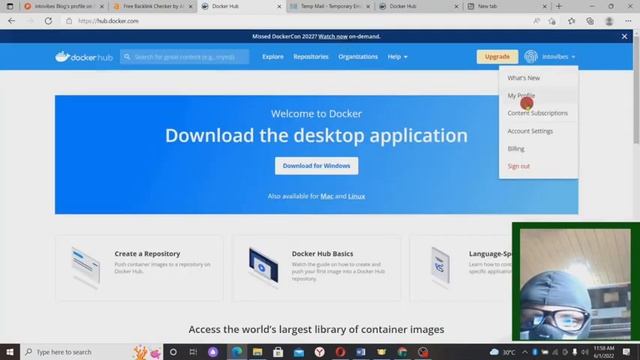Dismiss the DockerCon announcement banner
The height and width of the screenshot is (360, 640).
624,36
